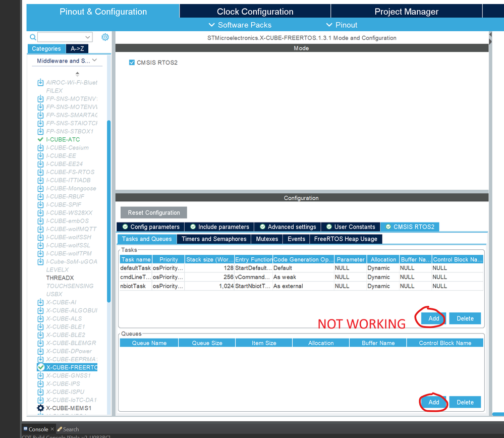Expand the Software Packs menu
The height and width of the screenshot is (438, 504).
tap(240, 25)
